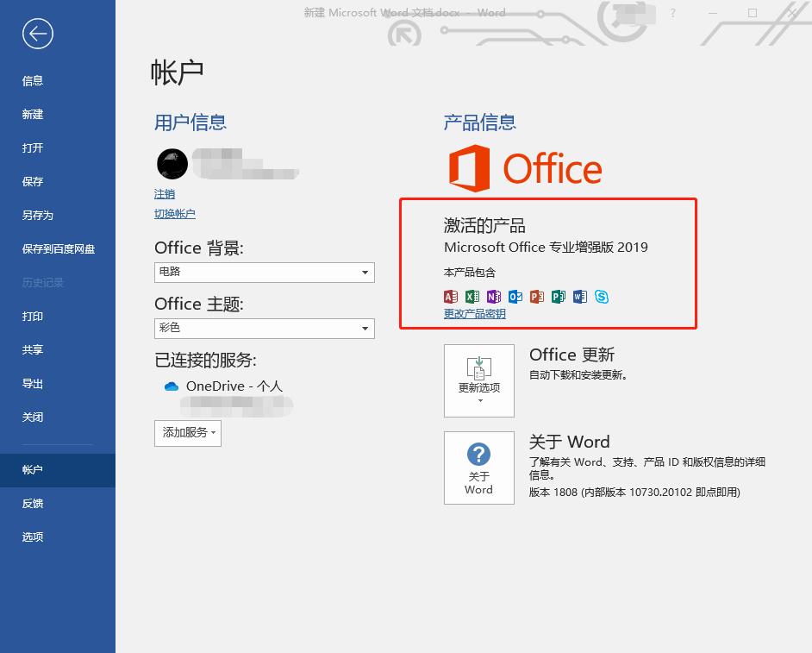Expand the 添加服务 dropdown button
812x653 pixels.
tap(187, 433)
